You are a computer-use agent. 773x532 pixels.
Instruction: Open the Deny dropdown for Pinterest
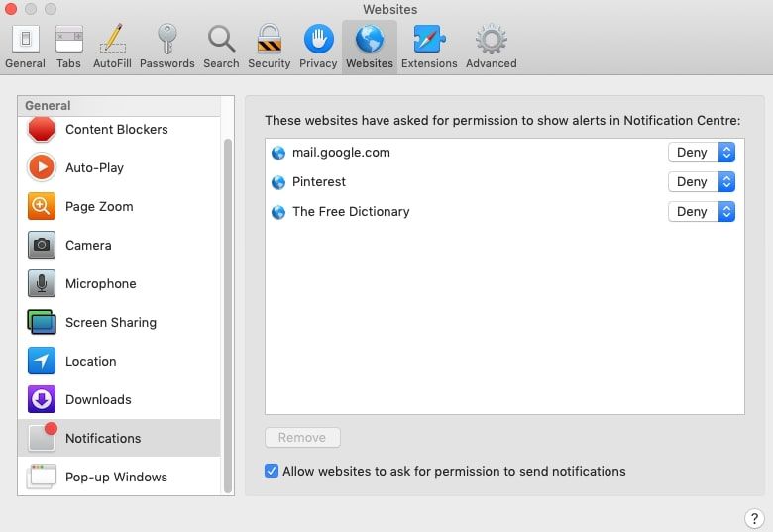click(702, 181)
